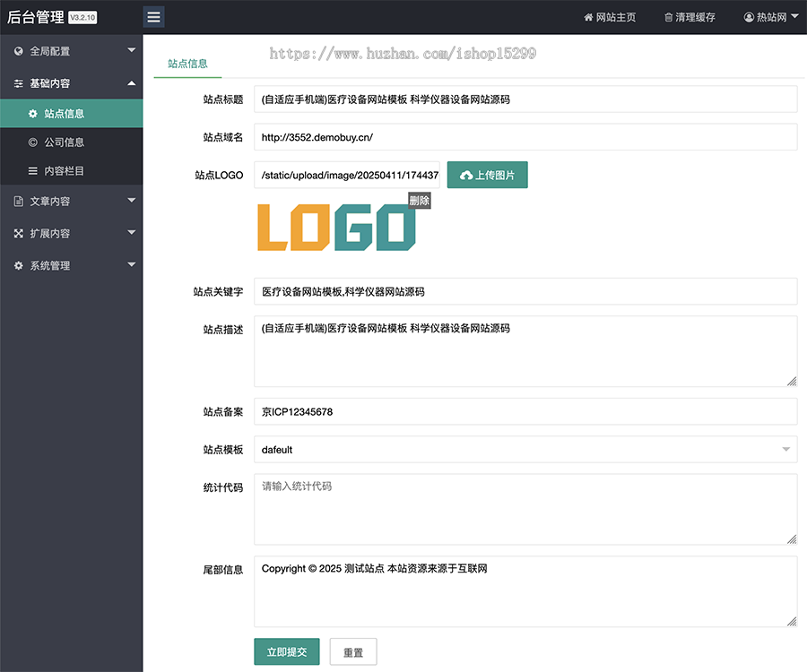Open the 系统管理 sidebar menu
The width and height of the screenshot is (807, 672).
click(x=72, y=265)
